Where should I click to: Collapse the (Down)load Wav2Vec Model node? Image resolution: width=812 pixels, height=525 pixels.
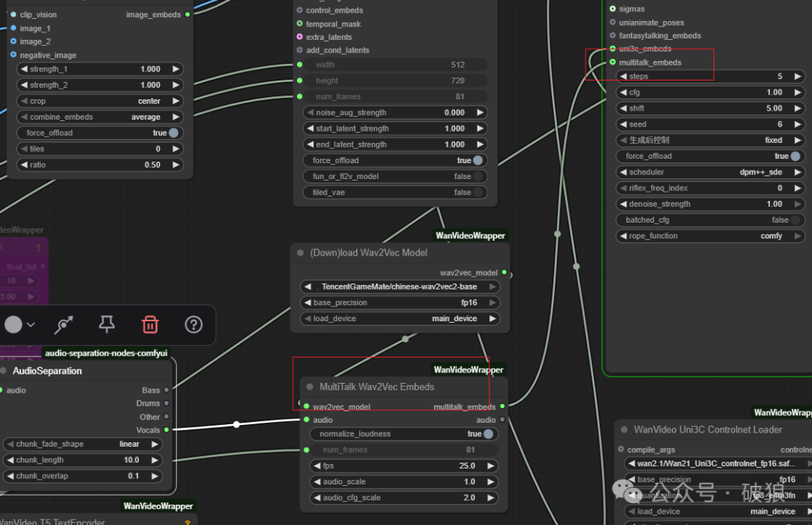click(x=301, y=253)
